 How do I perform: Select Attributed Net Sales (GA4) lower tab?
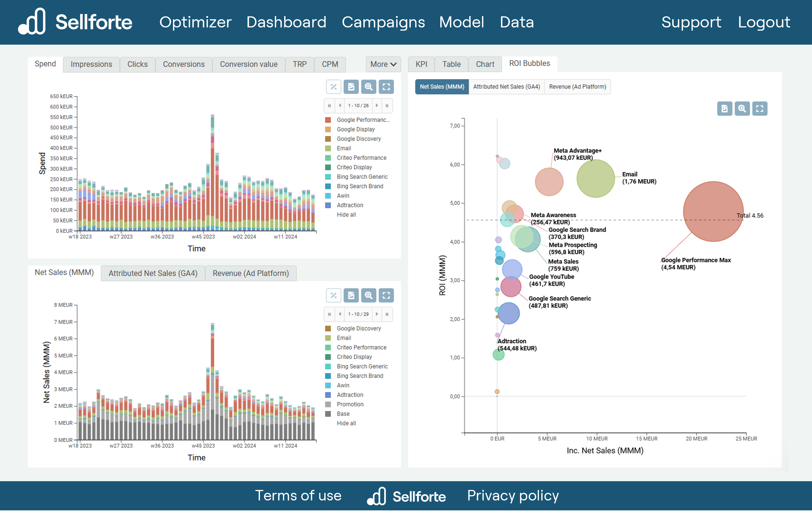(153, 273)
